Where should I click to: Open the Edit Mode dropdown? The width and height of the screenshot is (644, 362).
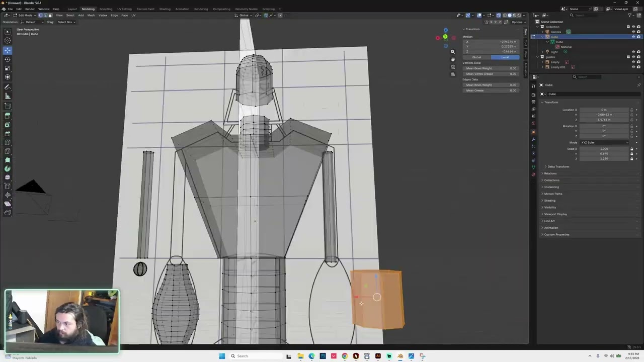(x=24, y=15)
